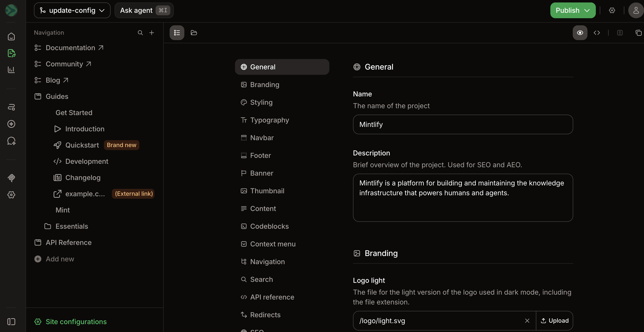The height and width of the screenshot is (332, 644).
Task: Open the Changelog page
Action: 77,178
